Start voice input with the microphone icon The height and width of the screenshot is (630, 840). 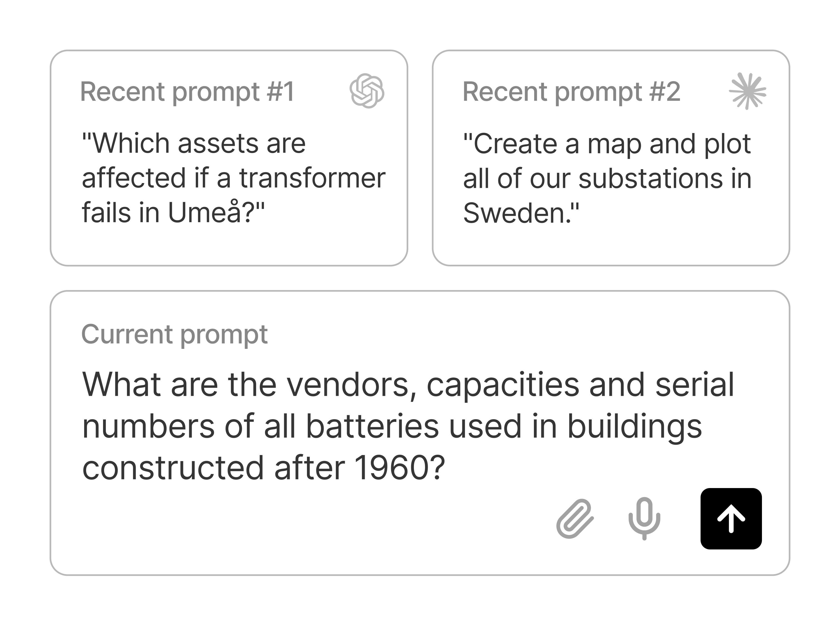click(x=644, y=518)
